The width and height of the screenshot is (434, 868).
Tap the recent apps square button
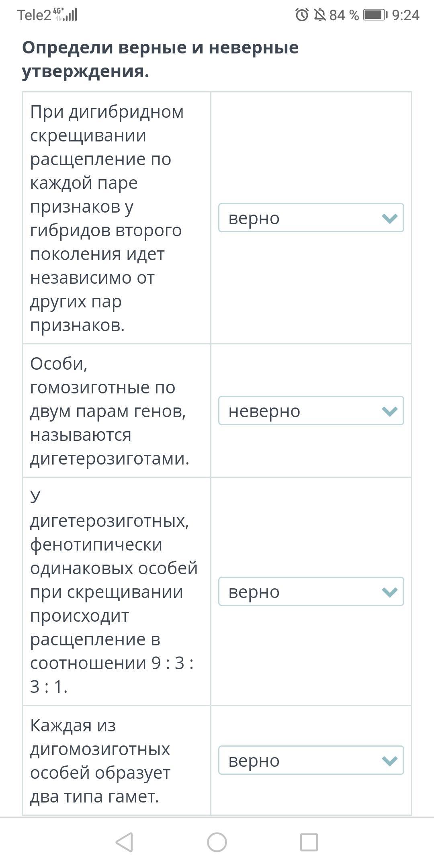[309, 842]
